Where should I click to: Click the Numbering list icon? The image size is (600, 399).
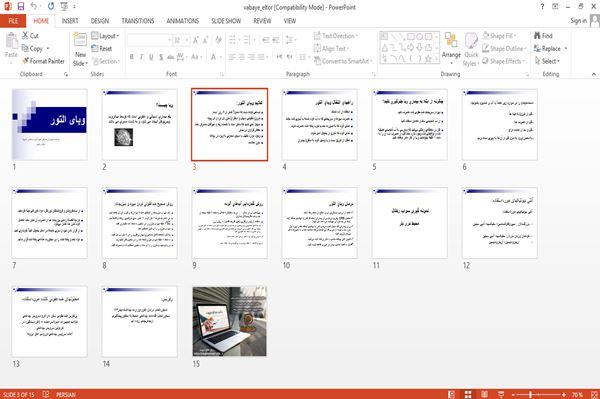(x=248, y=39)
